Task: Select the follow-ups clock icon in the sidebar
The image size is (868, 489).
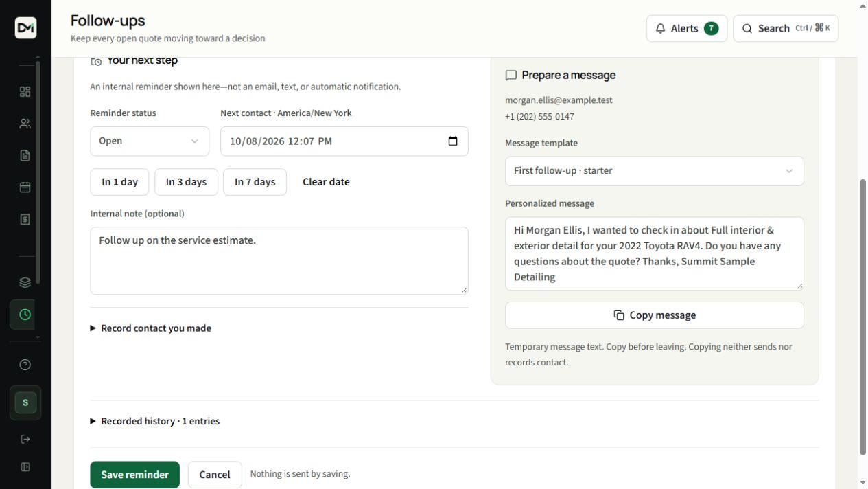Action: tap(25, 315)
